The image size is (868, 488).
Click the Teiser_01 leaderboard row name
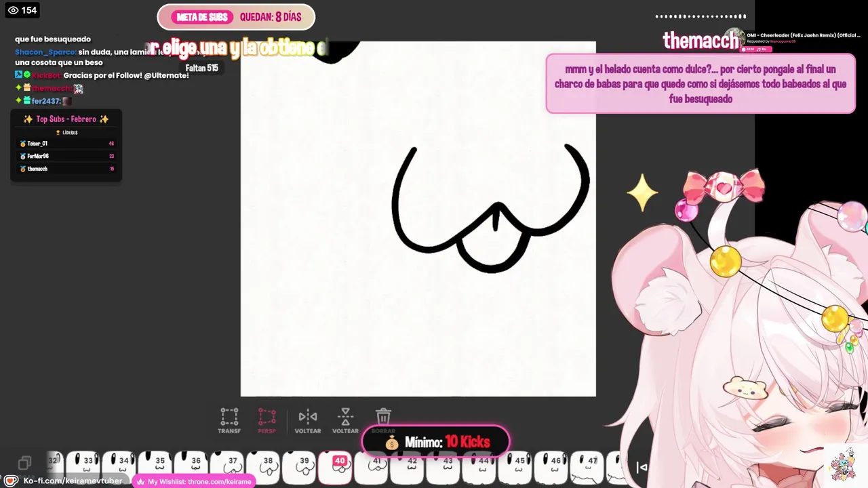click(x=37, y=144)
